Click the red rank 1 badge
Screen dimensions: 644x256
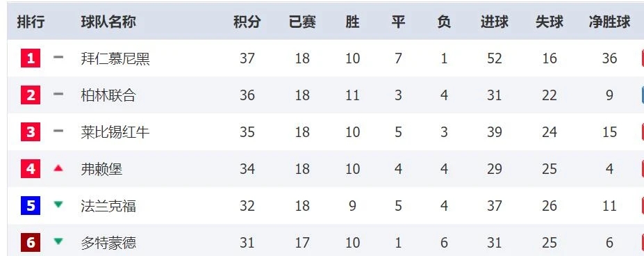(x=31, y=58)
